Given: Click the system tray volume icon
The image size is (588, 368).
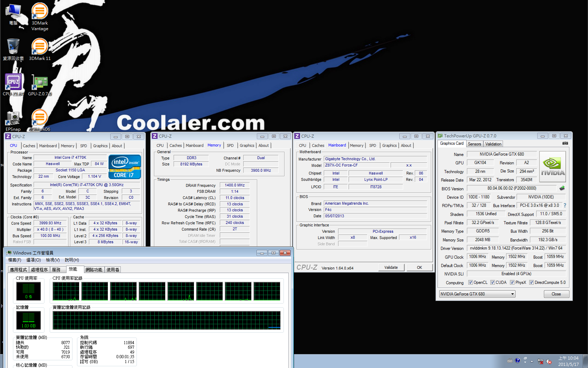Looking at the screenshot, I should click(548, 361).
